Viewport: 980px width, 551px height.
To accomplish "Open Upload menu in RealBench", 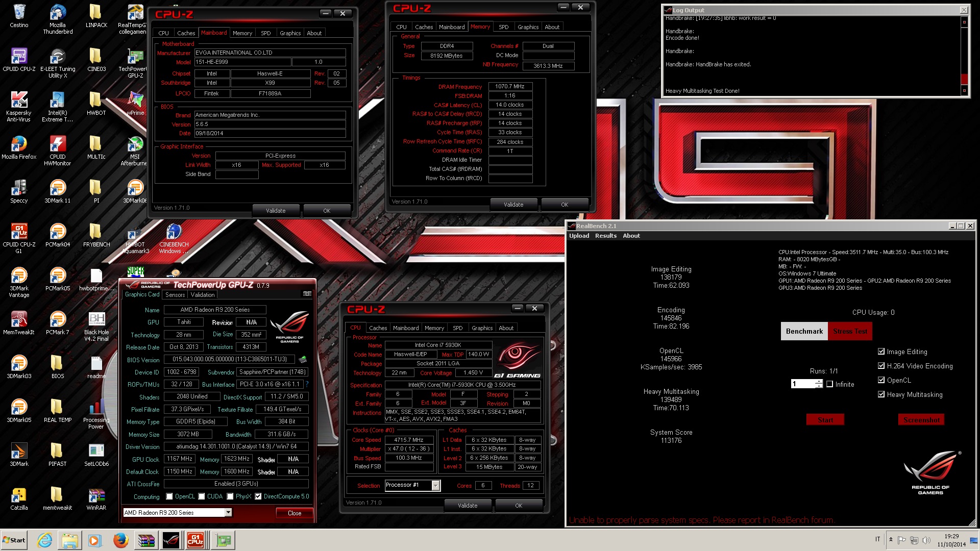I will (x=579, y=236).
